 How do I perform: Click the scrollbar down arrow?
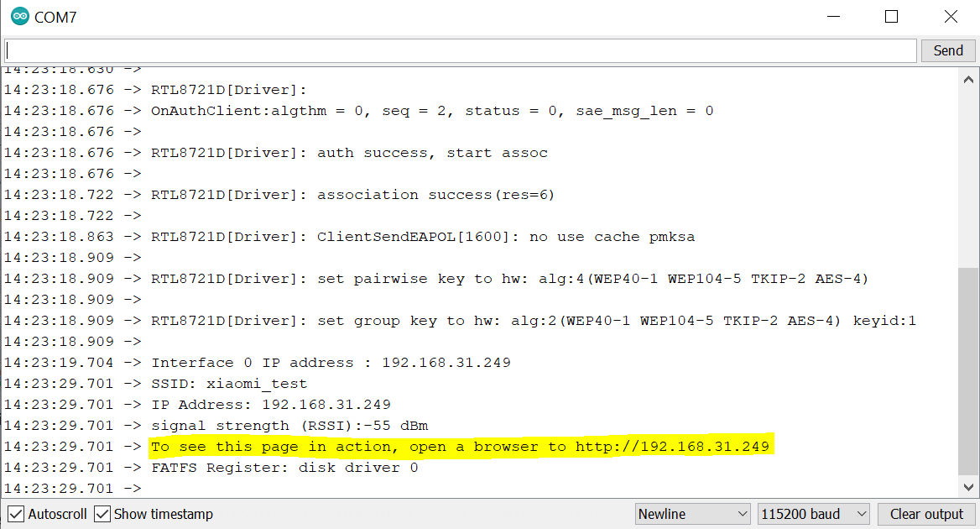pyautogui.click(x=968, y=487)
